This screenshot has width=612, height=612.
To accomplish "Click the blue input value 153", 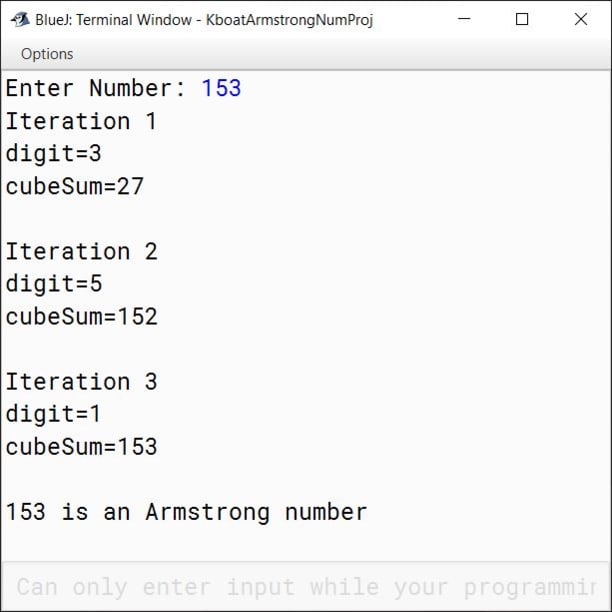I will tap(221, 88).
